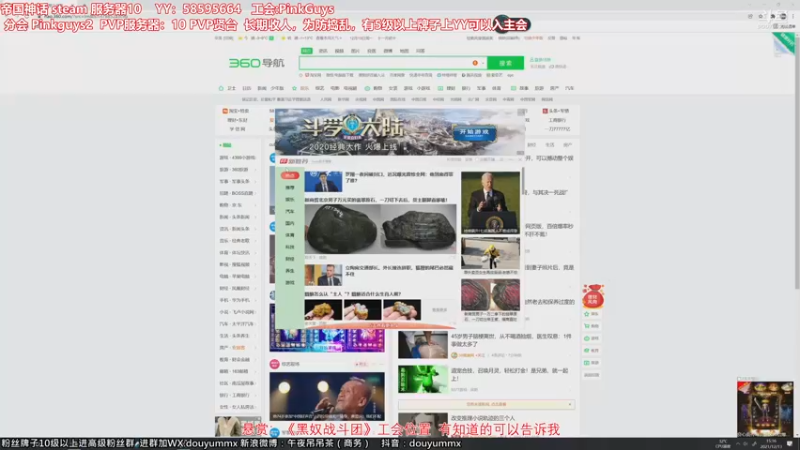The image size is (800, 450).
Task: Click 开始游戏 on 斗罗大陆 banner
Action: pos(474,132)
